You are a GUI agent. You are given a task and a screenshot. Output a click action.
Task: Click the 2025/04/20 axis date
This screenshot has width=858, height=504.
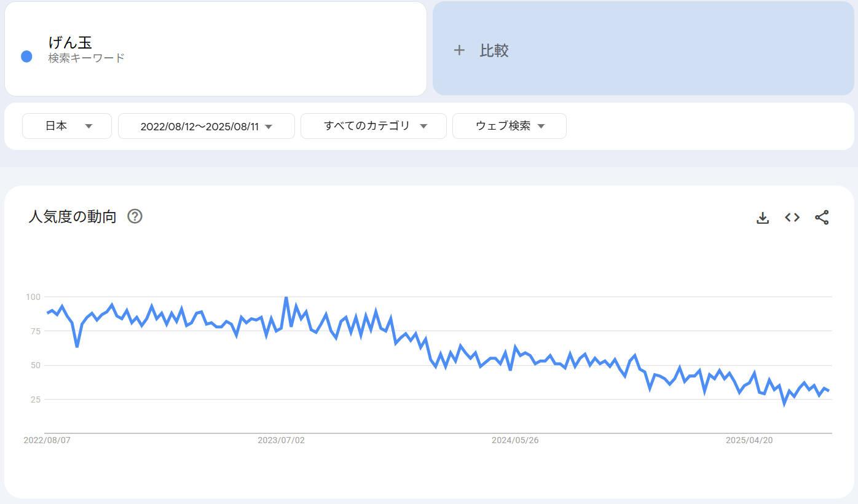(x=749, y=441)
